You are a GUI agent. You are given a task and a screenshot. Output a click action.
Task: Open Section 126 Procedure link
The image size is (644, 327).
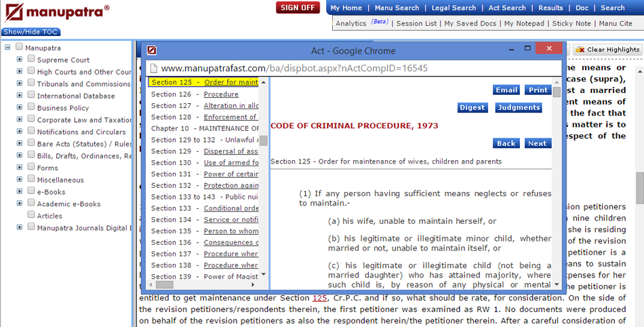(221, 94)
